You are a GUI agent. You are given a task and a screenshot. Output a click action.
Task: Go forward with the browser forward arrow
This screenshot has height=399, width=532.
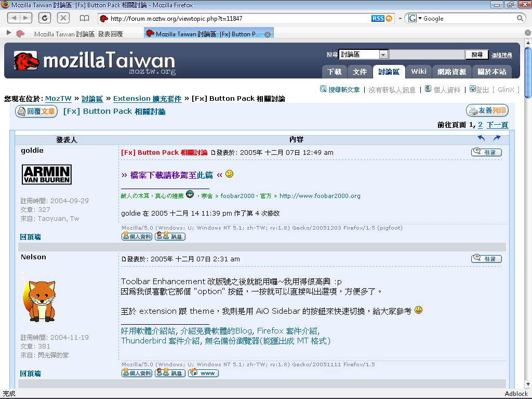(26, 18)
